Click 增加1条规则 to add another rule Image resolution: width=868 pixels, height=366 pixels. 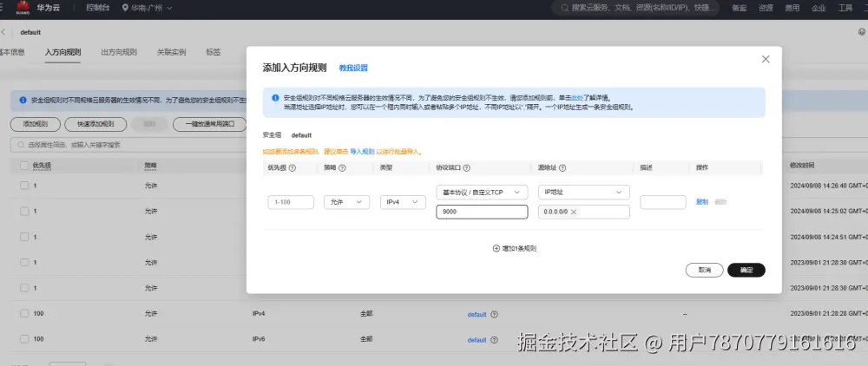point(514,248)
